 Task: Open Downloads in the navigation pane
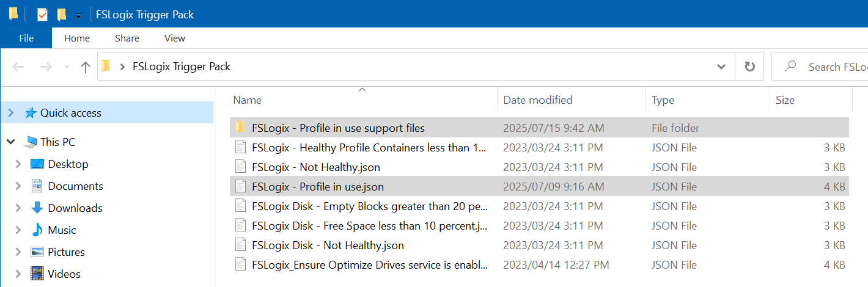tap(75, 208)
